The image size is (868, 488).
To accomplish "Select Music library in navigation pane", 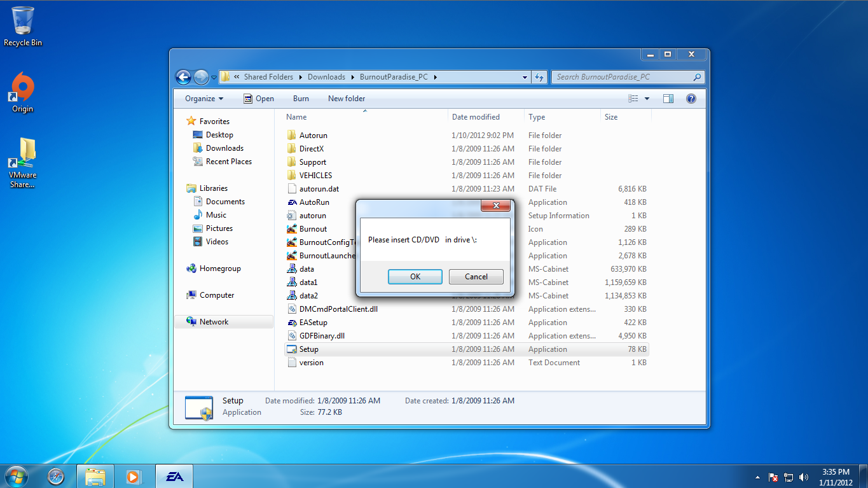I will click(210, 215).
